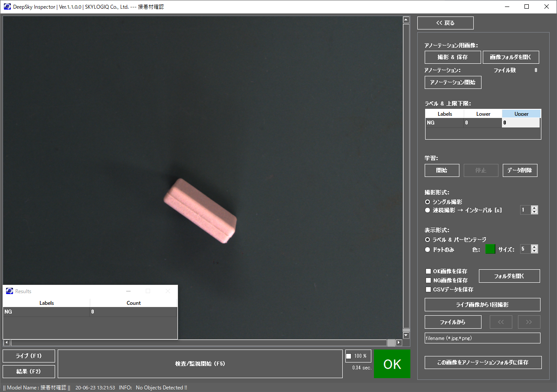Screen dimensions: 557x392
Task: Click この画像をアノテーションフォルダに保存 button
Action: tap(483, 363)
